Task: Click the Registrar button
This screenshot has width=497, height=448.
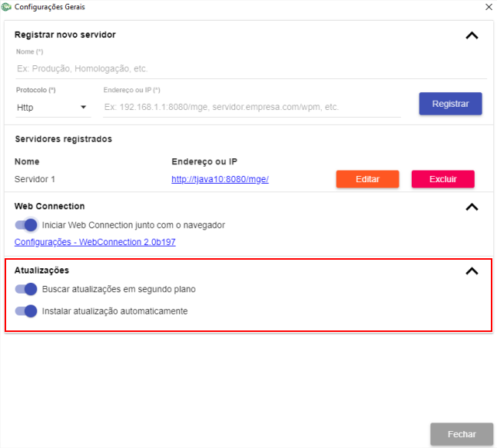Action: 450,104
